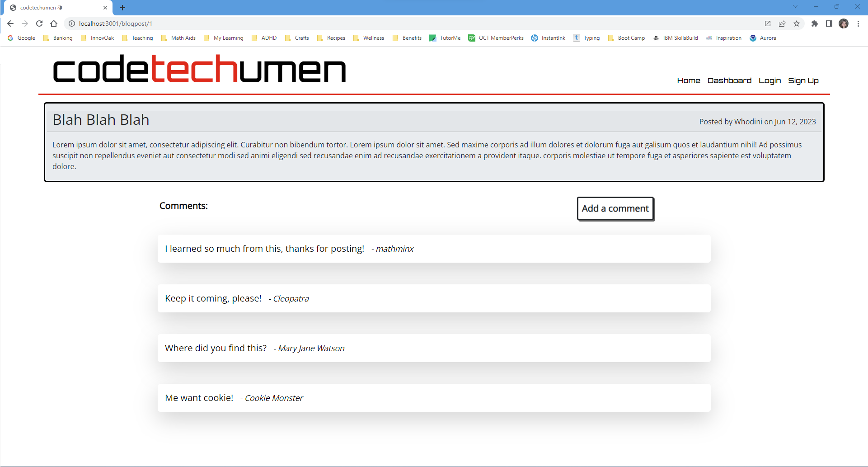Open the extensions puzzle icon
The width and height of the screenshot is (868, 467).
tap(815, 24)
